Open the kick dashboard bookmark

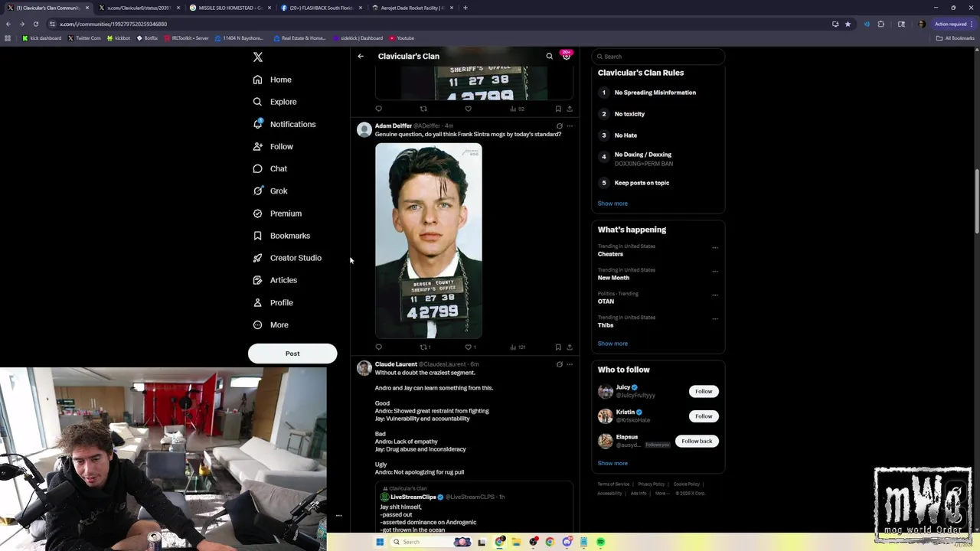coord(42,38)
